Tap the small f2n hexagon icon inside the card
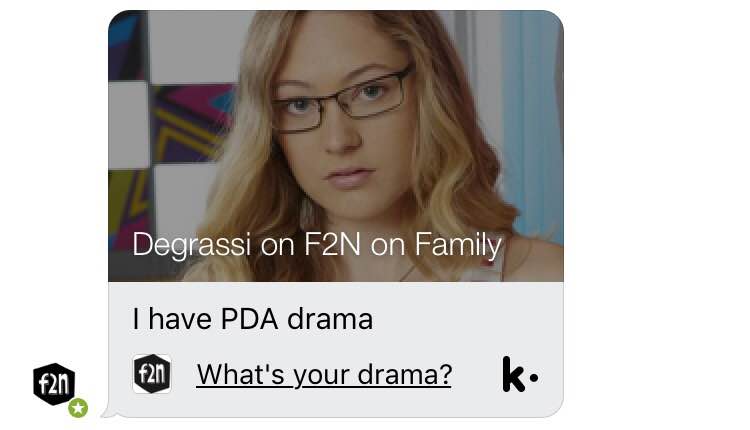750x430 pixels. [152, 374]
